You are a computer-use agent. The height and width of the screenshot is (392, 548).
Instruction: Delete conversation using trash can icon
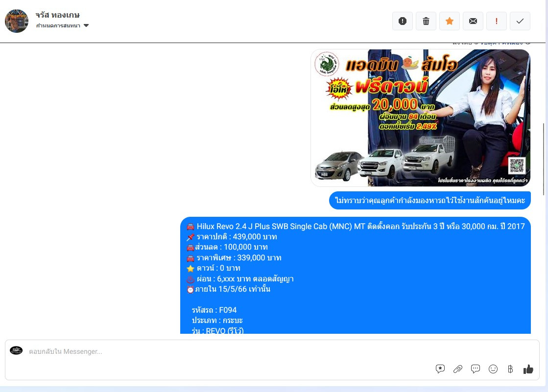tap(426, 21)
